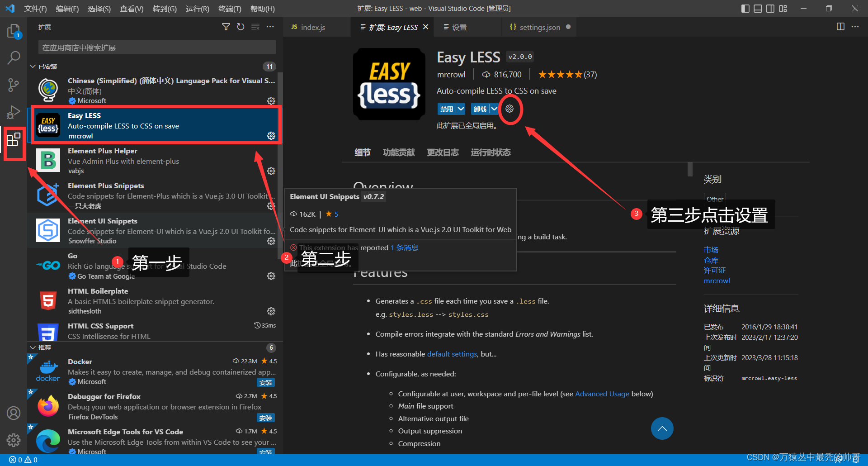Open mrcrowl link under extension resources
This screenshot has width=868, height=466.
click(717, 281)
